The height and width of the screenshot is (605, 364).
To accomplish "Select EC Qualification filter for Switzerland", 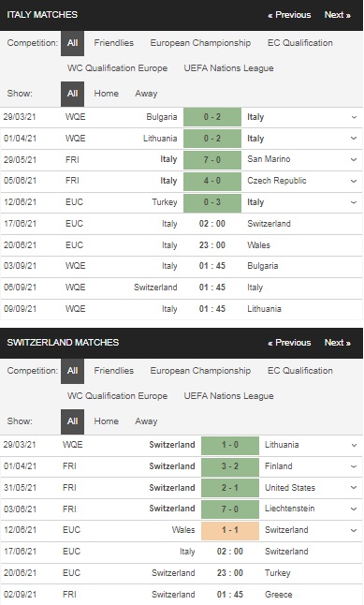I will coord(300,371).
